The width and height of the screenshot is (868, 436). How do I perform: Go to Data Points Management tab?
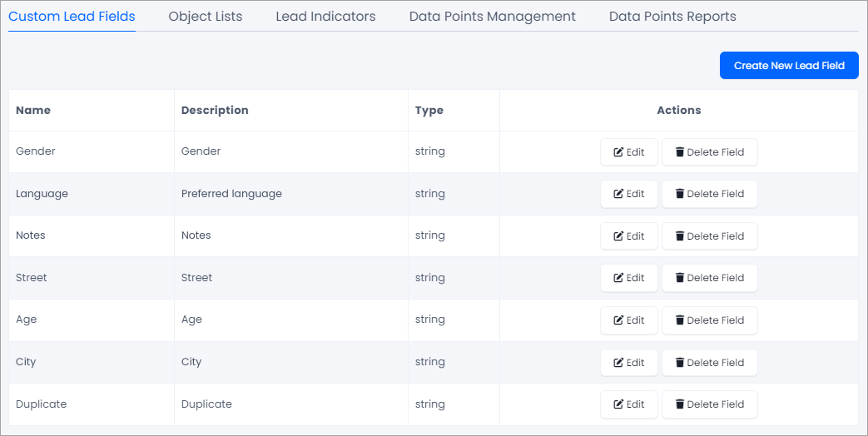[492, 17]
